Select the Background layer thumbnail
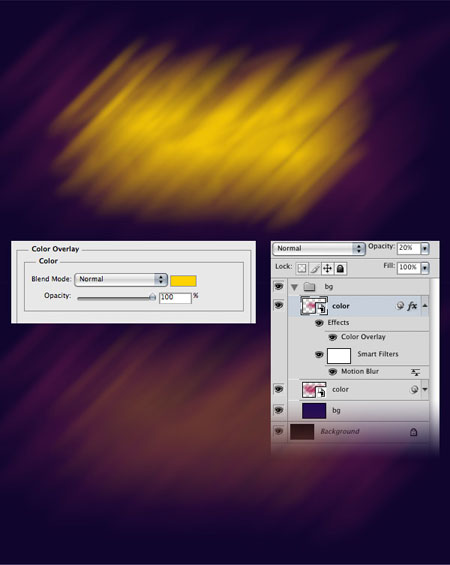Viewport: 450px width, 565px height. pyautogui.click(x=302, y=432)
